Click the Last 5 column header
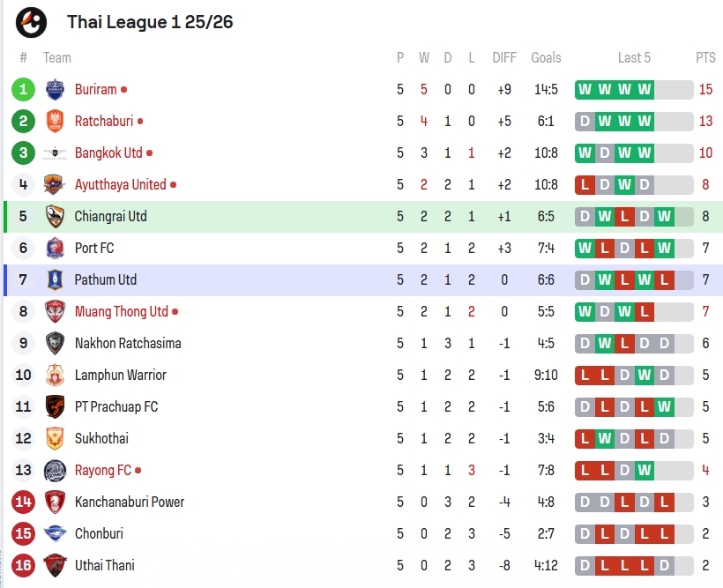This screenshot has height=588, width=723. [x=634, y=57]
